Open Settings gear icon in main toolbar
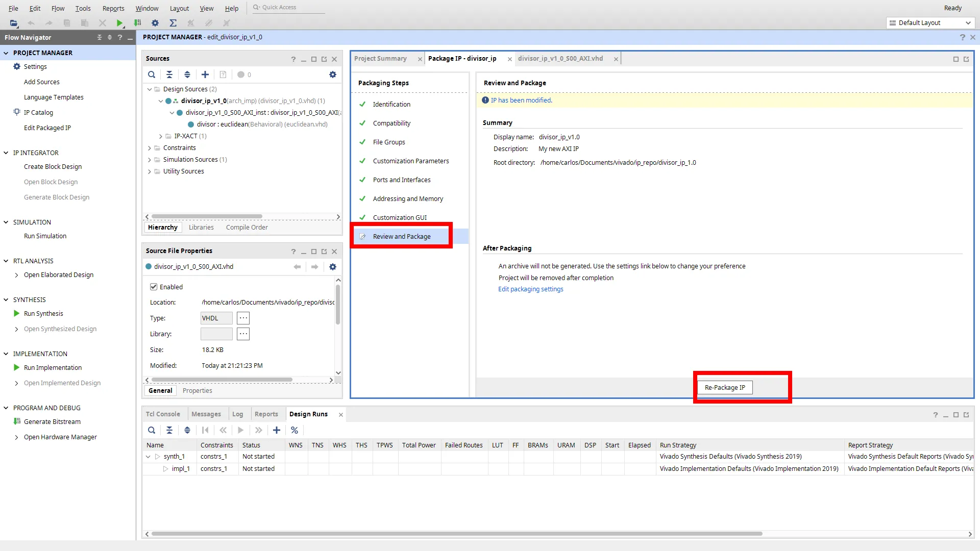Screen dimensions: 980x551 pos(155,23)
